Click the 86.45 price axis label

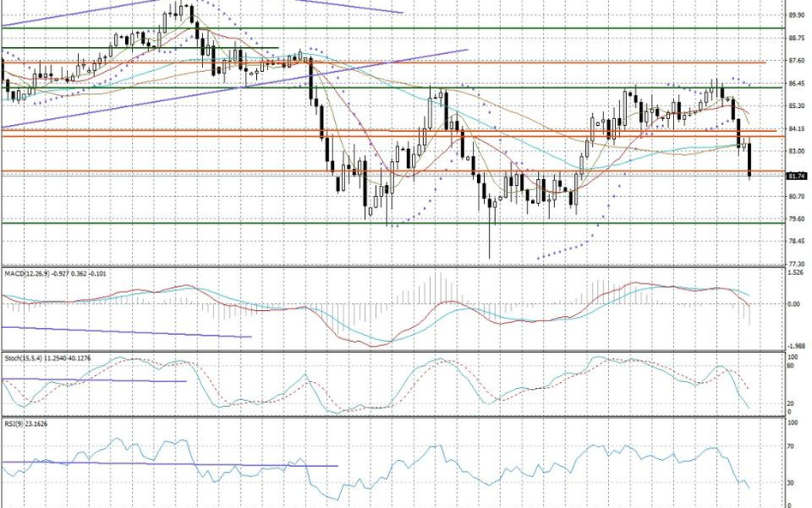coord(796,83)
